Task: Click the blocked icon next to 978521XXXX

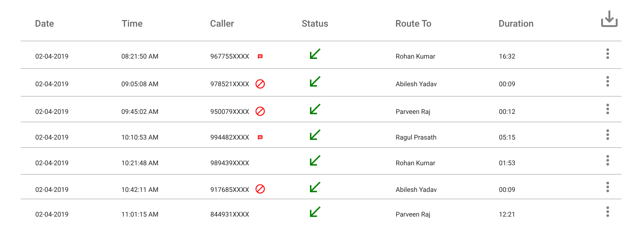Action: click(x=261, y=84)
